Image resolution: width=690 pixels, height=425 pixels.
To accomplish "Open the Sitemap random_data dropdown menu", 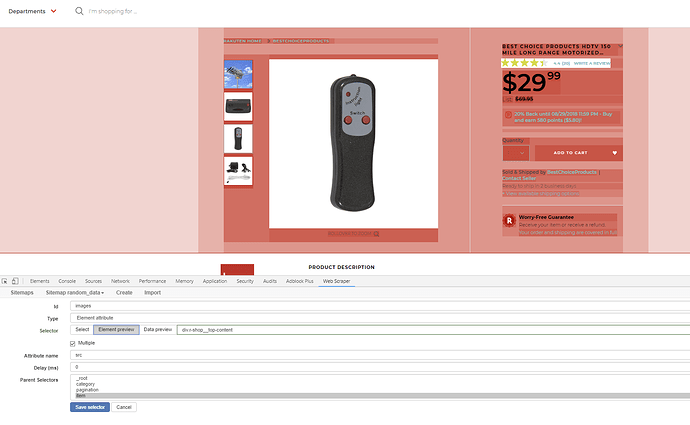I will tap(75, 293).
